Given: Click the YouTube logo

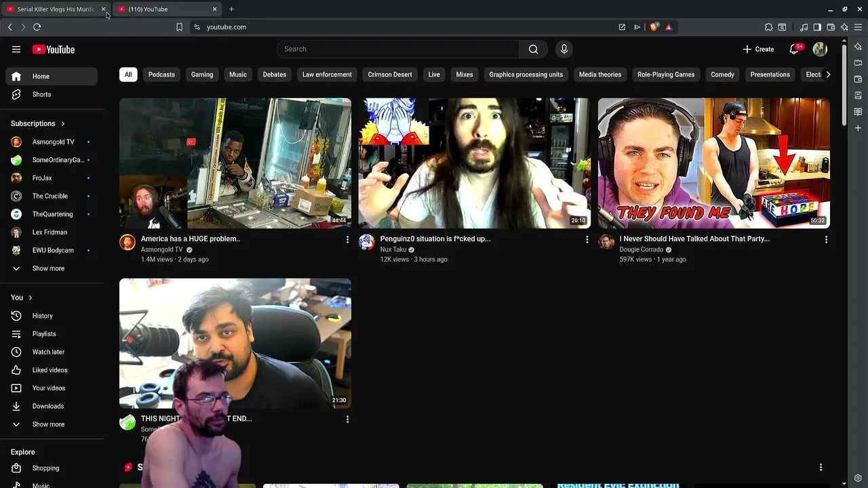Looking at the screenshot, I should tap(54, 49).
